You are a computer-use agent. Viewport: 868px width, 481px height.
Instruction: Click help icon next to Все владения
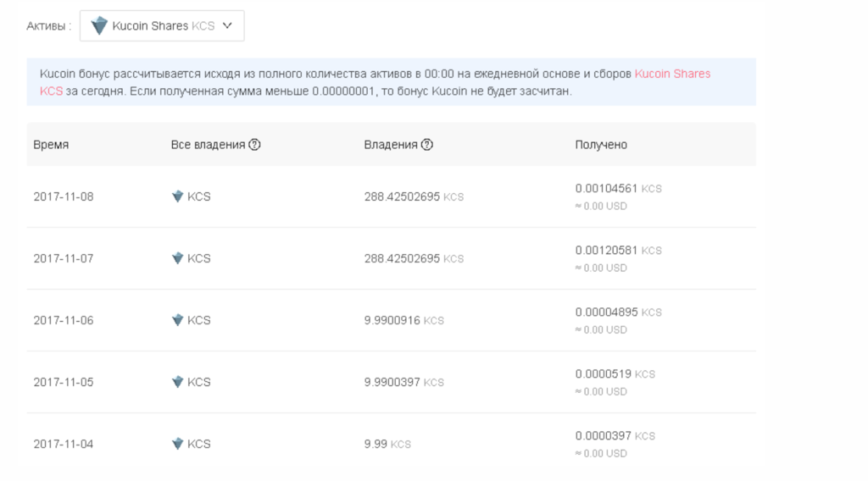[x=254, y=145]
